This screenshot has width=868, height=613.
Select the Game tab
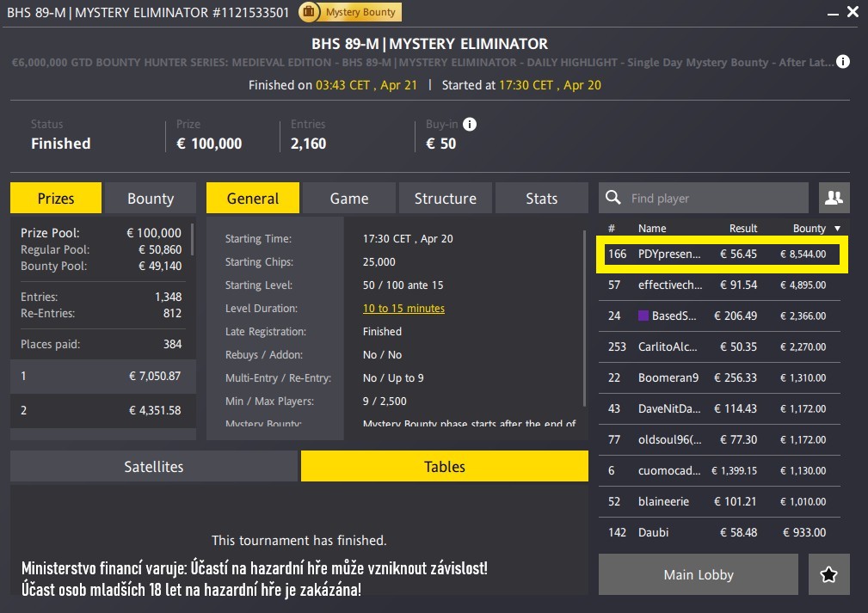pyautogui.click(x=348, y=199)
